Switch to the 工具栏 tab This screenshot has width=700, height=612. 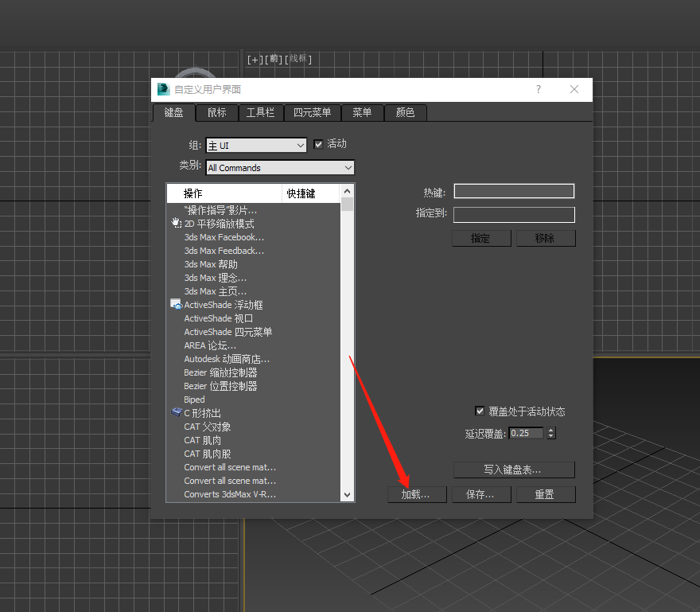pyautogui.click(x=260, y=112)
